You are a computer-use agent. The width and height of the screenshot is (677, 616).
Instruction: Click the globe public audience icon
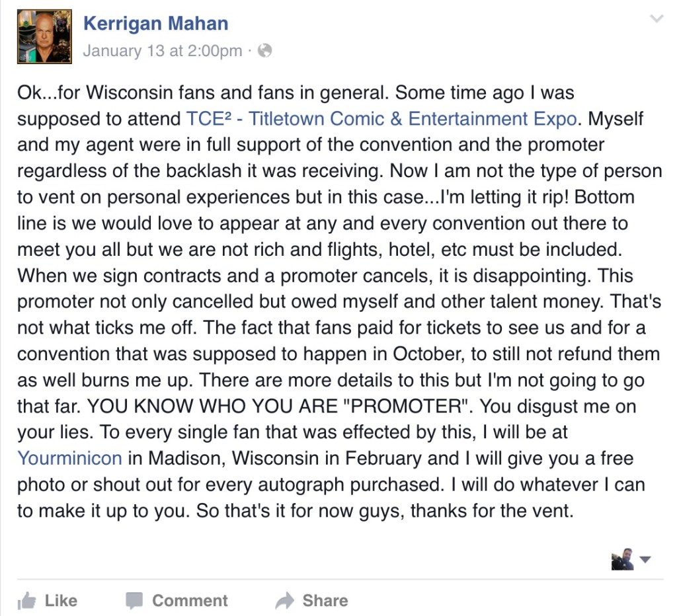(264, 50)
